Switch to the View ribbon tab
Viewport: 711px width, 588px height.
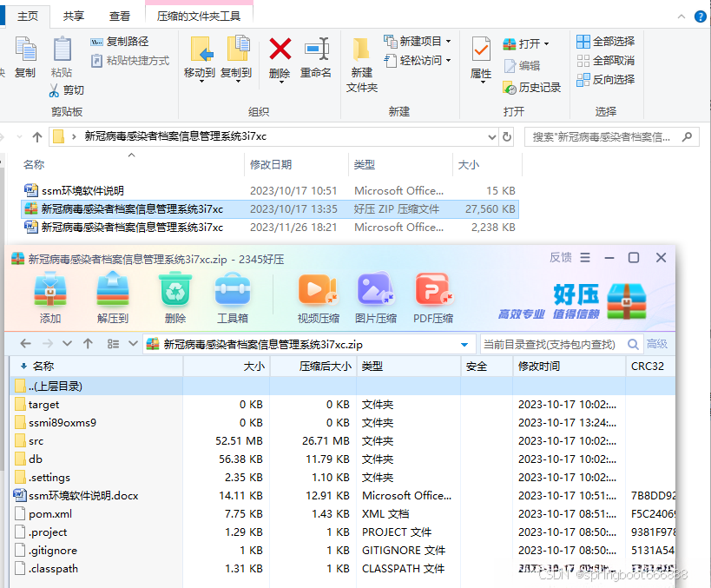coord(120,17)
